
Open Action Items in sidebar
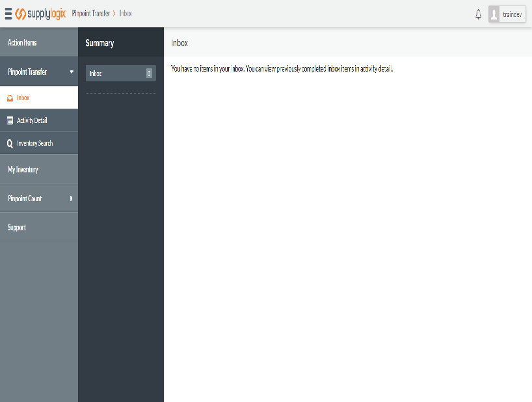tap(22, 43)
